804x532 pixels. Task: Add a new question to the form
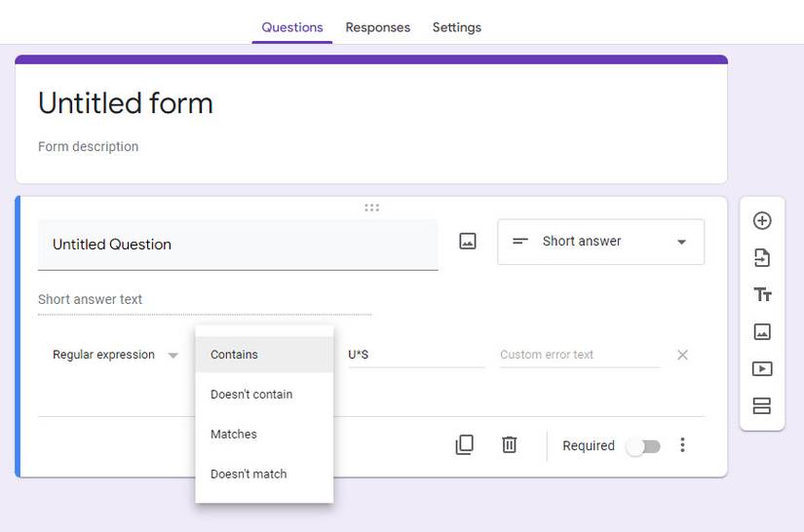[762, 221]
